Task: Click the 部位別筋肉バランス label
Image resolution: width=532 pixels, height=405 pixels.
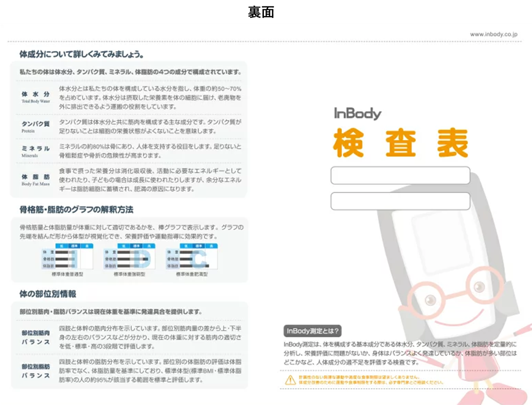Action: pos(35,337)
